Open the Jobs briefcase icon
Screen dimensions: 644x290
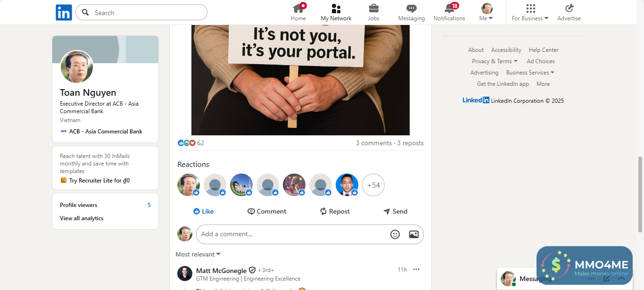pyautogui.click(x=374, y=8)
